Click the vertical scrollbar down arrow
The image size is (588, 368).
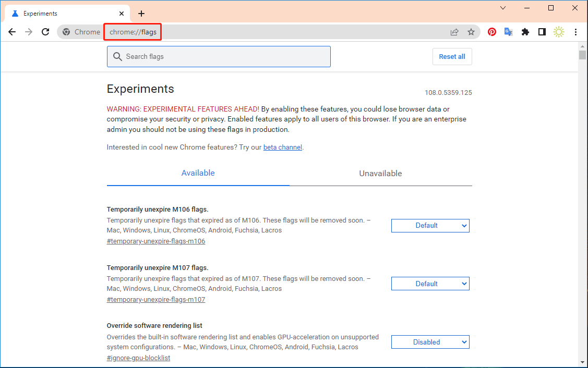(582, 362)
